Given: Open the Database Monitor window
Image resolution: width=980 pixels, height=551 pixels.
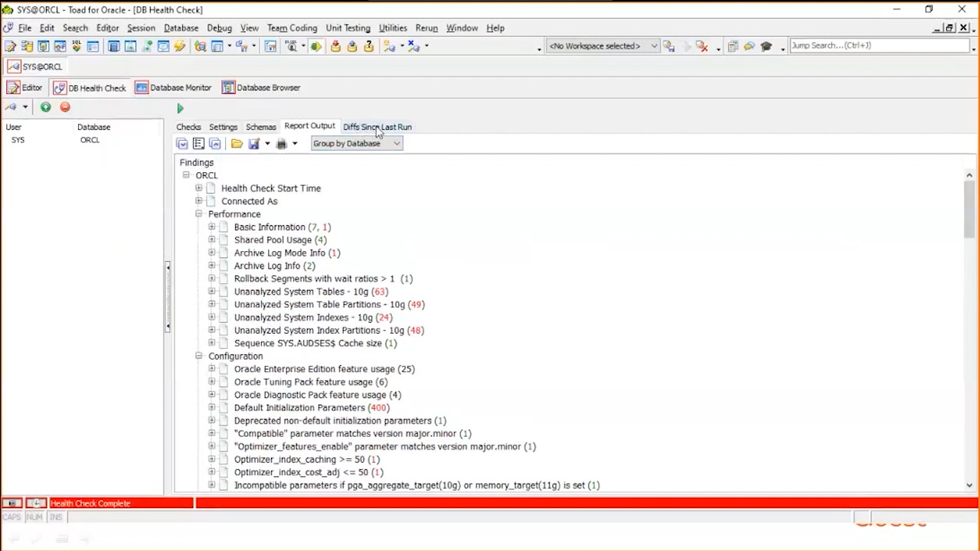Looking at the screenshot, I should (x=173, y=87).
